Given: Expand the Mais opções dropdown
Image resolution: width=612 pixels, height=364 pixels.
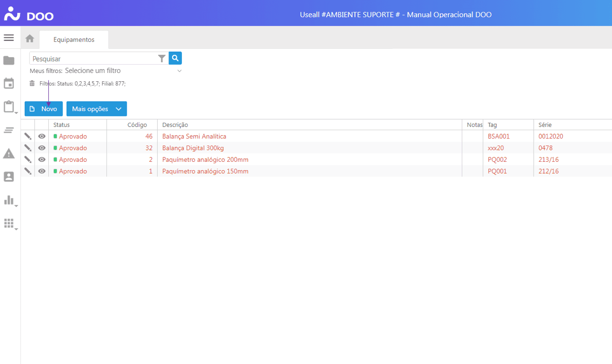Looking at the screenshot, I should pos(97,109).
